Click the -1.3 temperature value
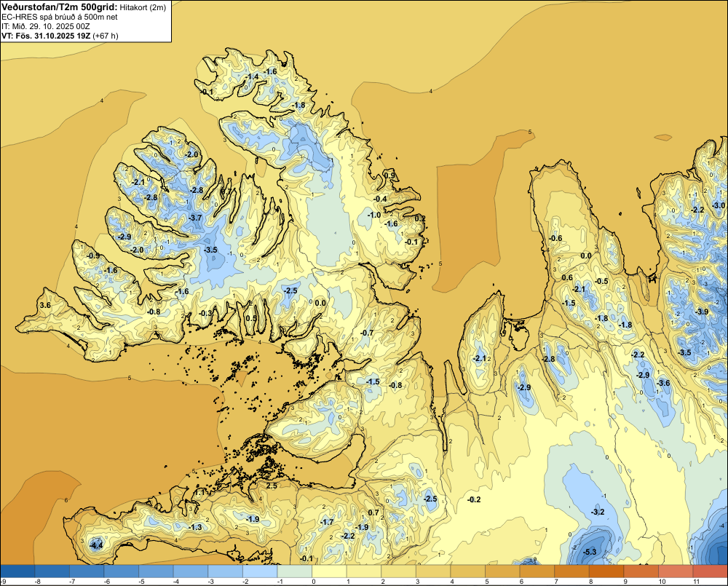 (196, 527)
